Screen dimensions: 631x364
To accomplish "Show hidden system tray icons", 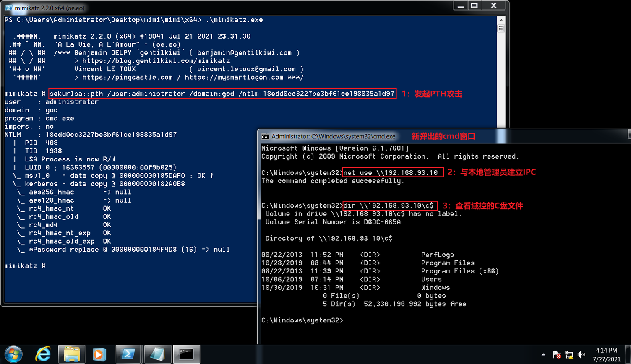I will 544,355.
